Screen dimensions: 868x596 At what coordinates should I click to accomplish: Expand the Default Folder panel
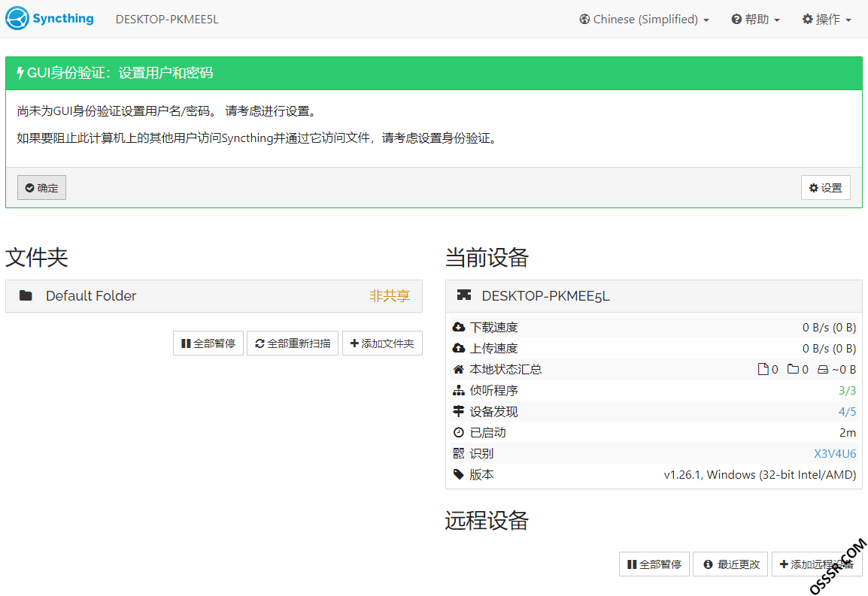[214, 296]
